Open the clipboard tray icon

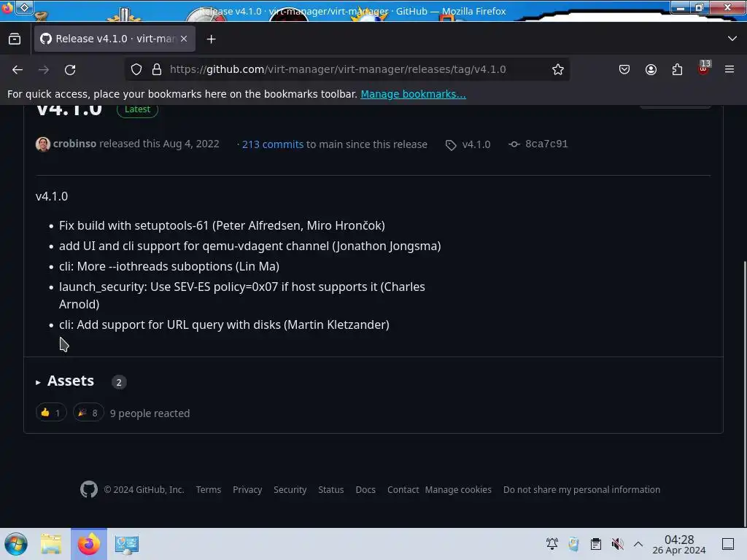[x=595, y=544]
